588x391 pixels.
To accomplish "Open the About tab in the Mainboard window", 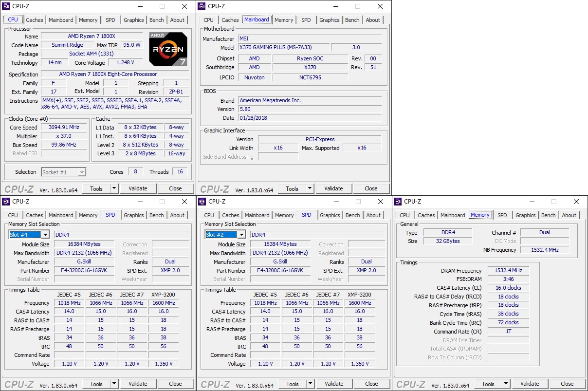I will coord(373,20).
